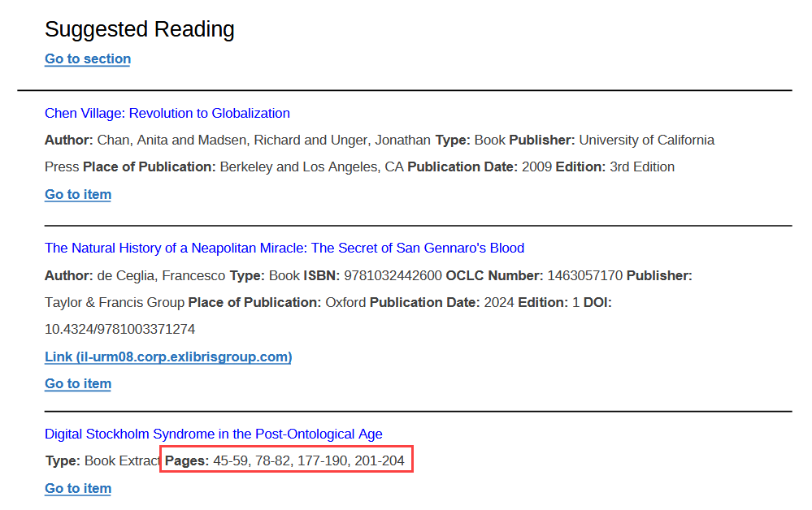Click Go to item under Digital Stockholm Syndrome
The height and width of the screenshot is (510, 812).
click(x=77, y=488)
